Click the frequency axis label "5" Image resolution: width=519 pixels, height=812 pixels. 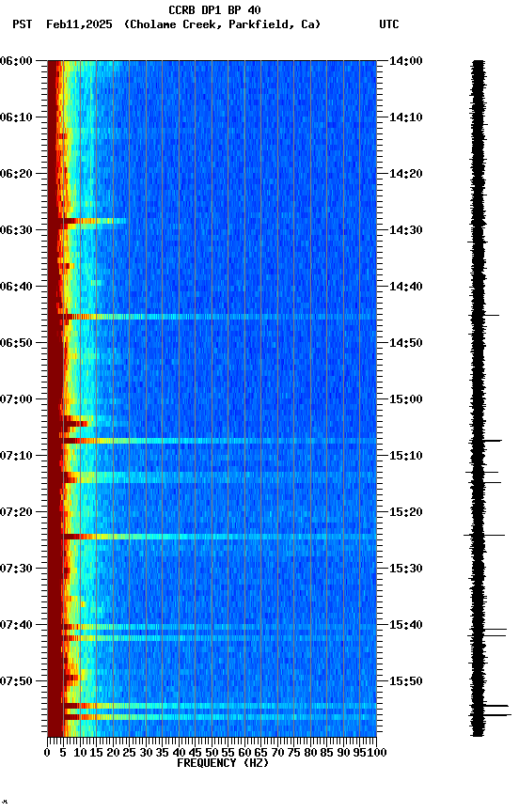[x=63, y=753]
